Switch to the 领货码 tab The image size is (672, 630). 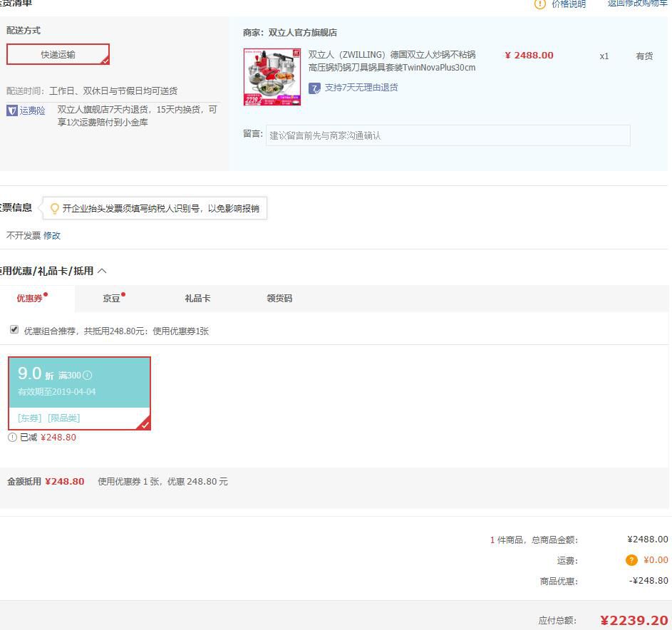pos(279,299)
